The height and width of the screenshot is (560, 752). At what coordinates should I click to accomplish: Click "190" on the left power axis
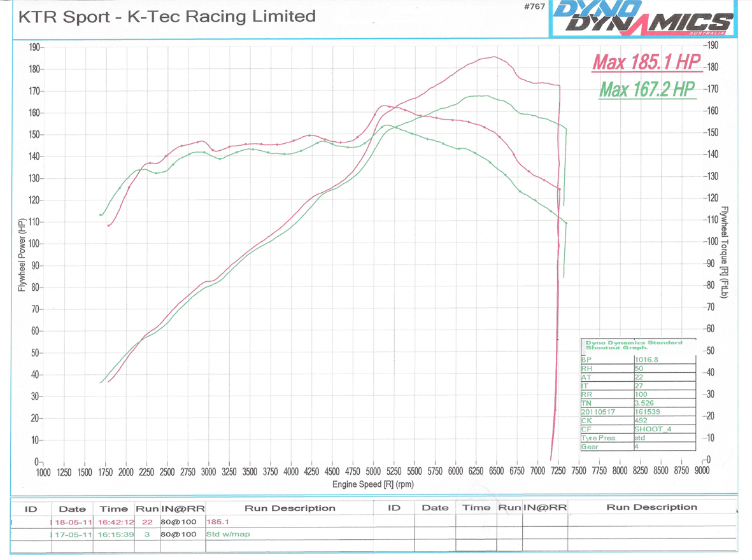(34, 48)
